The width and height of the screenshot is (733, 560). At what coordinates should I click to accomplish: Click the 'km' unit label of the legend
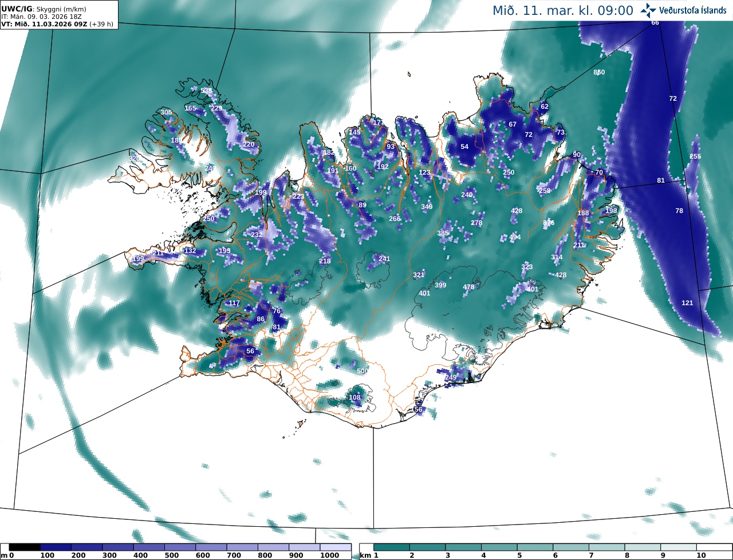(365, 556)
